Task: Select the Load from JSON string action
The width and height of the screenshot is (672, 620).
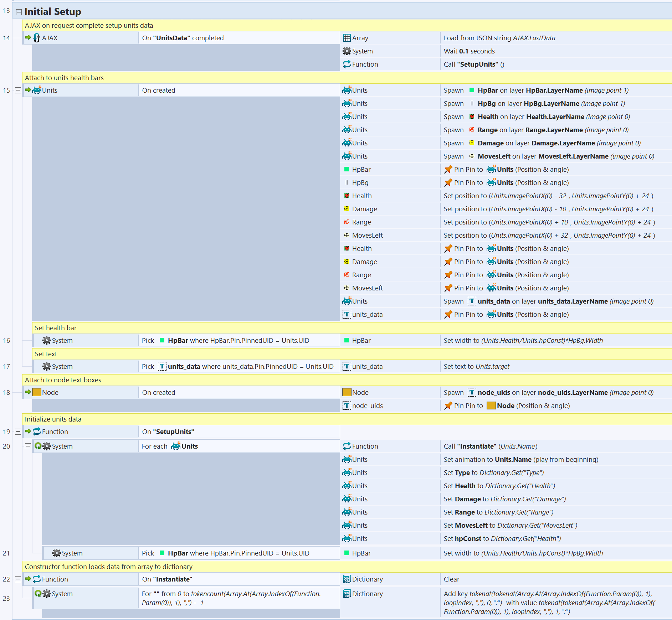Action: 499,38
